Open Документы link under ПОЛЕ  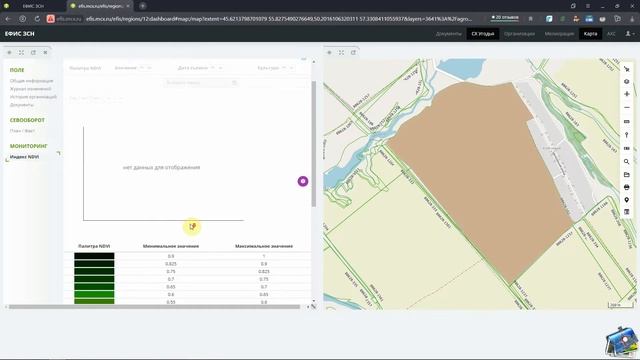22,105
